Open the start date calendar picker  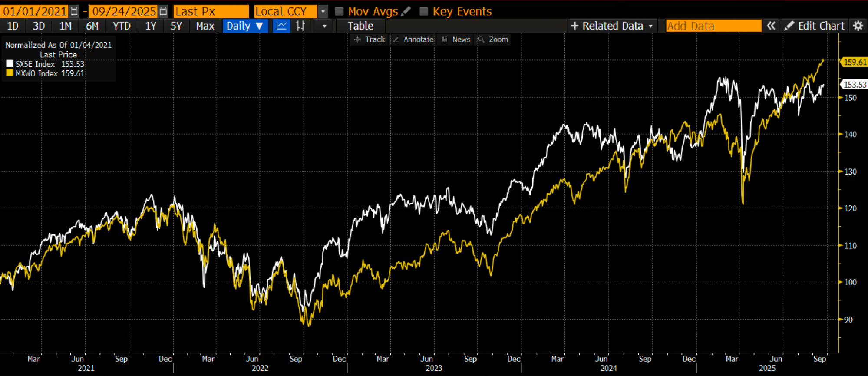(74, 11)
